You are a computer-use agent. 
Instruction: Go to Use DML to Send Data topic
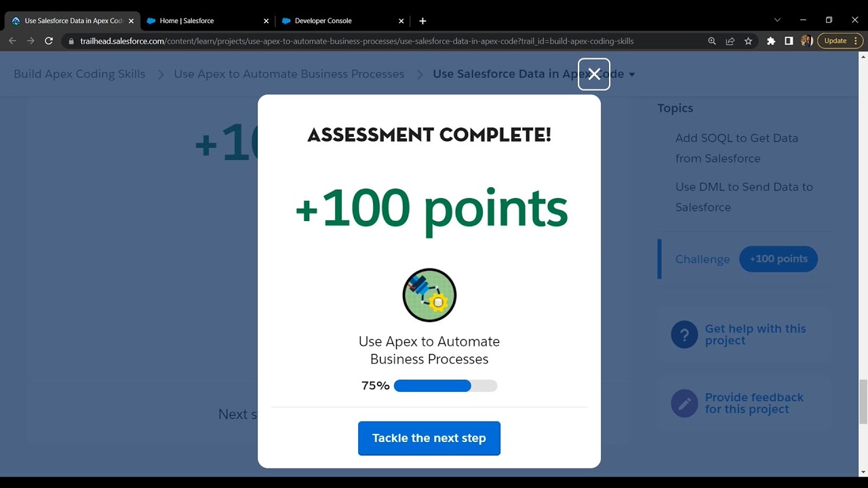tap(744, 197)
